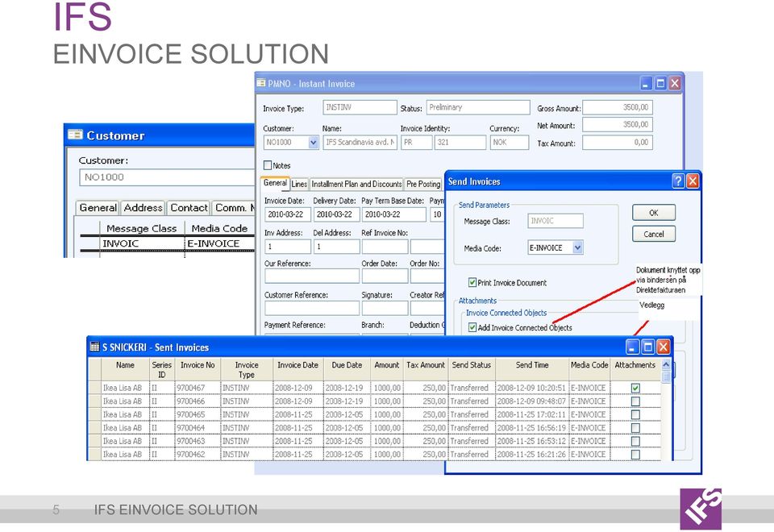Toggle Attachments checkbox for invoice 9700462

pos(635,454)
